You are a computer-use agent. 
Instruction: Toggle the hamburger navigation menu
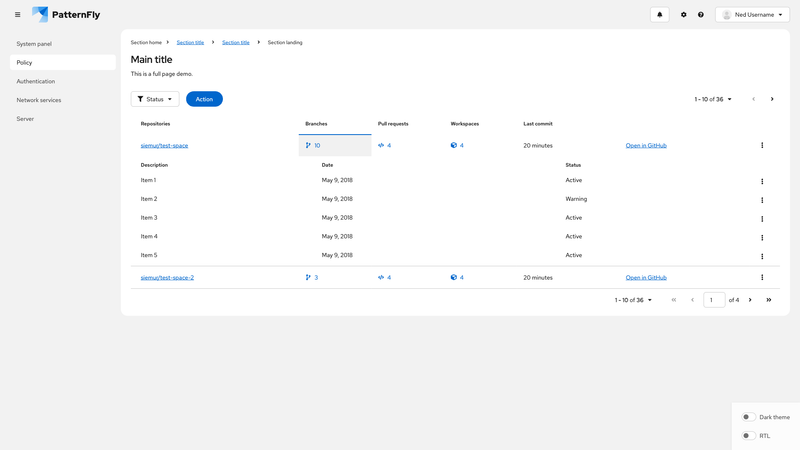[17, 15]
